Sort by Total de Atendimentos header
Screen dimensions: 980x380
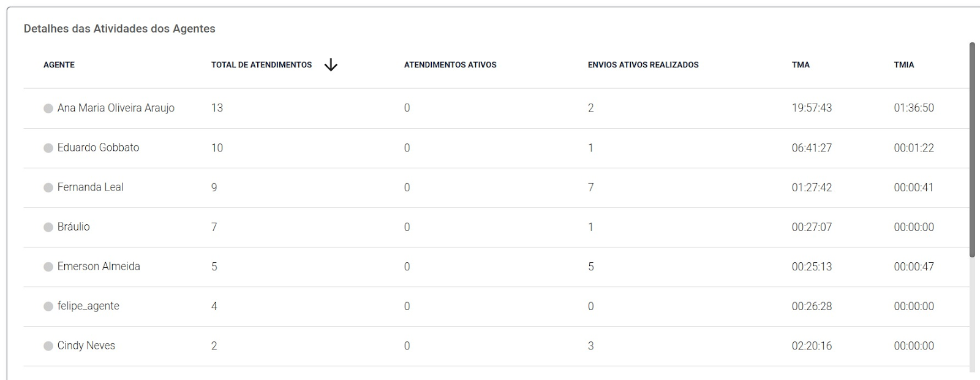pyautogui.click(x=262, y=65)
